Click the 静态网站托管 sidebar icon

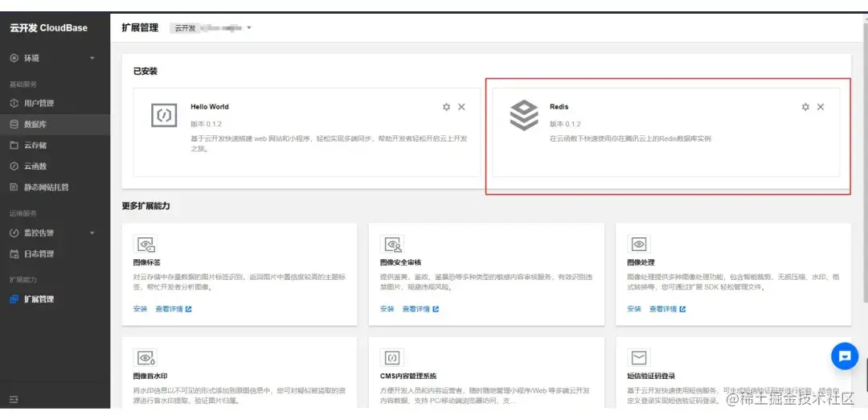pos(14,187)
